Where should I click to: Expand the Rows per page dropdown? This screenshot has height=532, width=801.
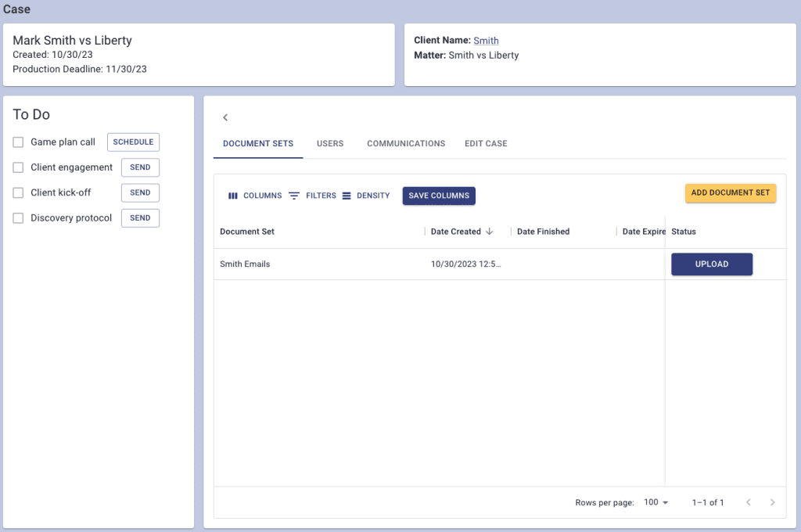pos(656,502)
